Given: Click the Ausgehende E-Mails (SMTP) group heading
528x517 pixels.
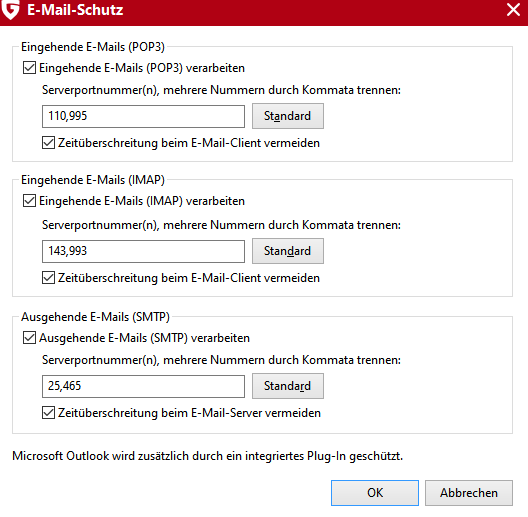Looking at the screenshot, I should coord(95,317).
